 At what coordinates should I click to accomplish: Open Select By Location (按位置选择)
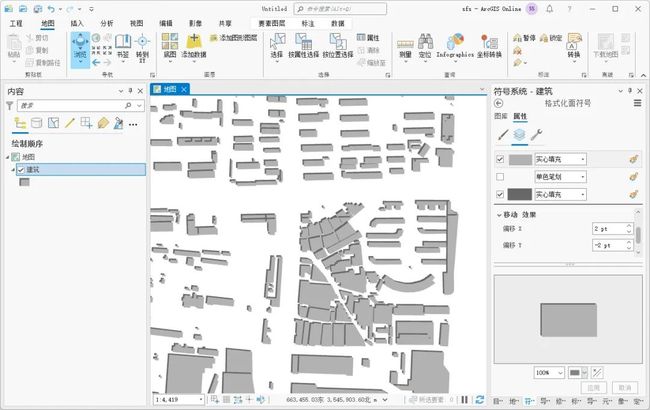pyautogui.click(x=338, y=46)
